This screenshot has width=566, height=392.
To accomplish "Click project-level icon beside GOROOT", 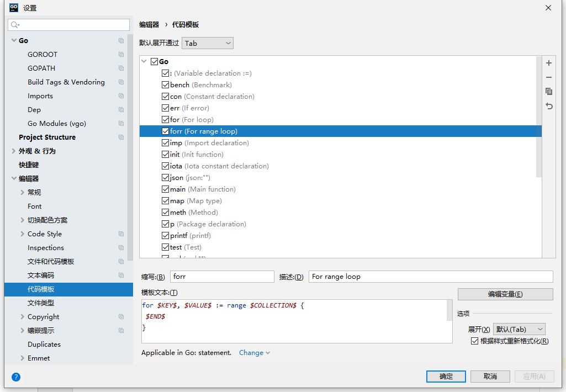I will (121, 55).
